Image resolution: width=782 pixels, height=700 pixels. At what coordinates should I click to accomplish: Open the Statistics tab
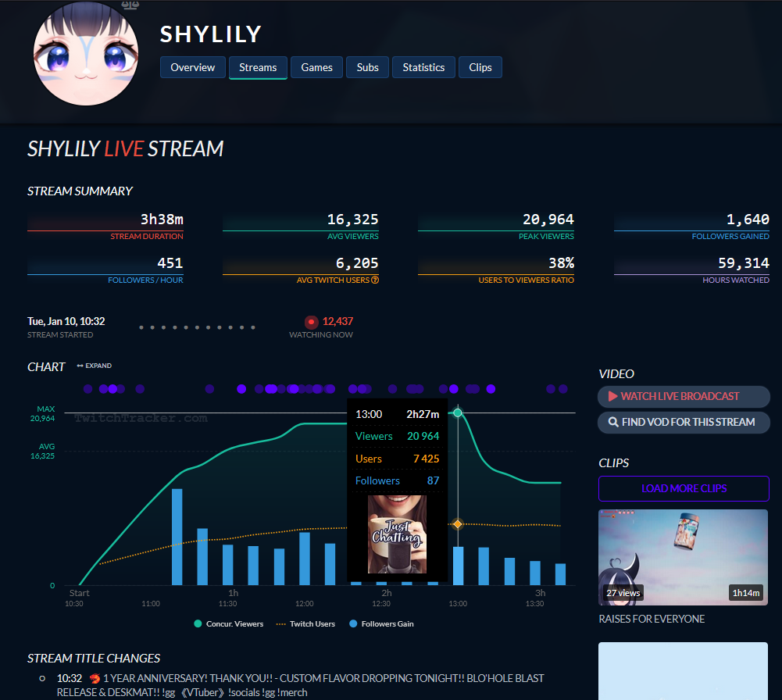point(423,67)
